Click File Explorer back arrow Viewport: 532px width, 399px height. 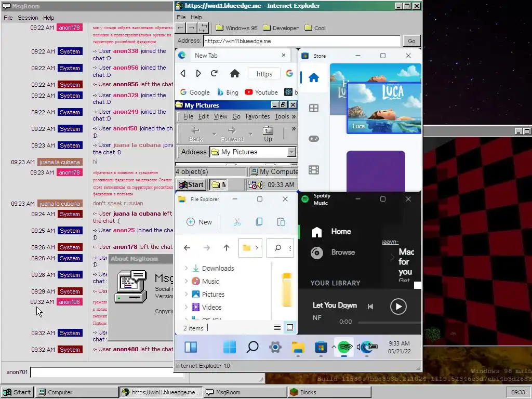187,248
